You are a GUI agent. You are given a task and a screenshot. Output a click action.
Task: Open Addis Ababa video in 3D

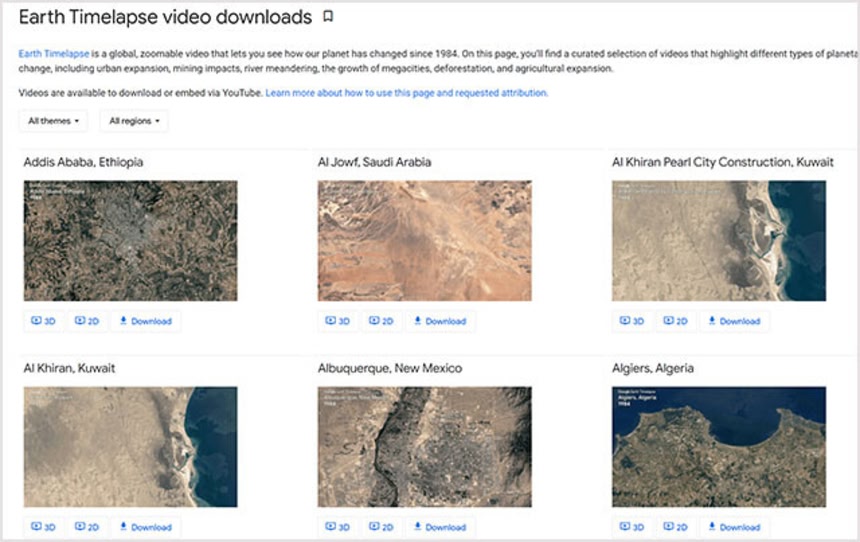(x=43, y=321)
